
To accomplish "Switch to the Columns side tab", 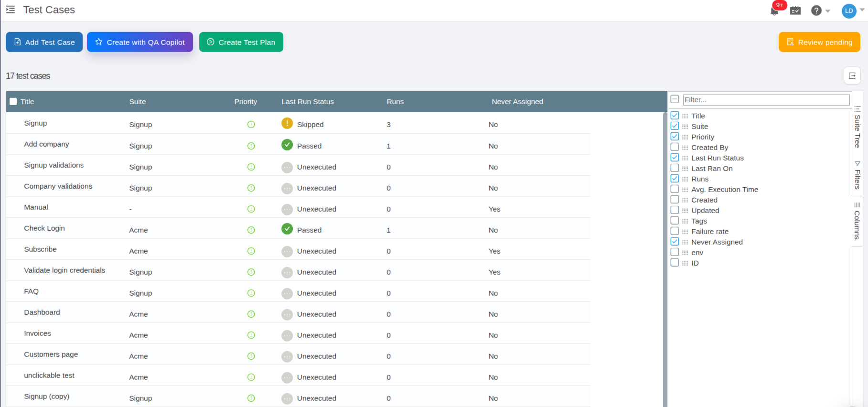I will click(857, 221).
